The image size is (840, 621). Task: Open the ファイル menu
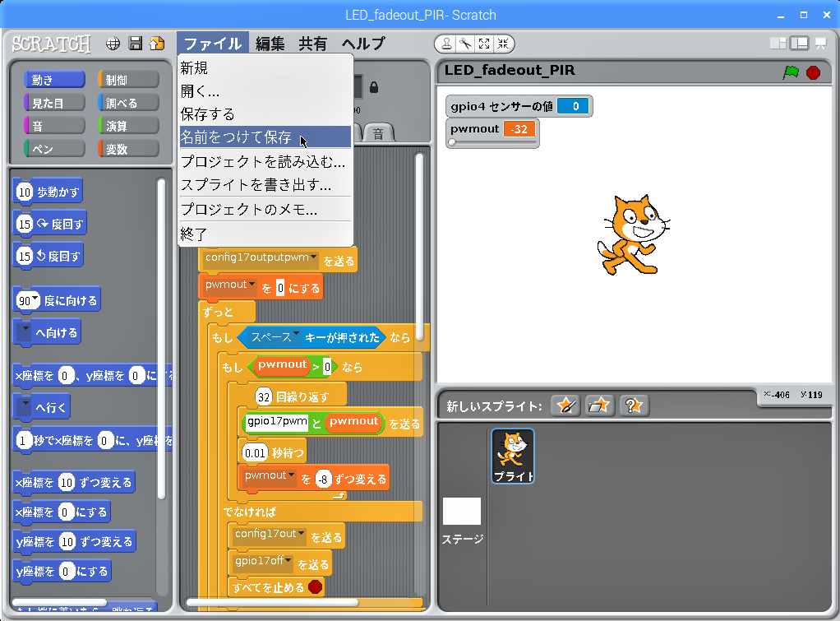click(213, 44)
